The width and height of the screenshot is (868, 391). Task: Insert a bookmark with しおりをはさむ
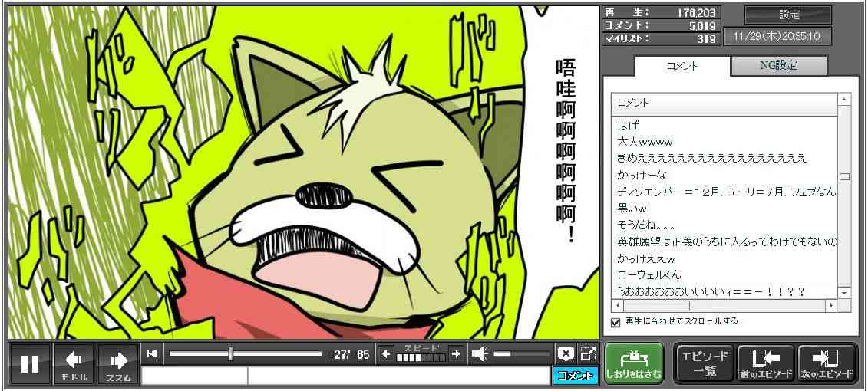633,363
